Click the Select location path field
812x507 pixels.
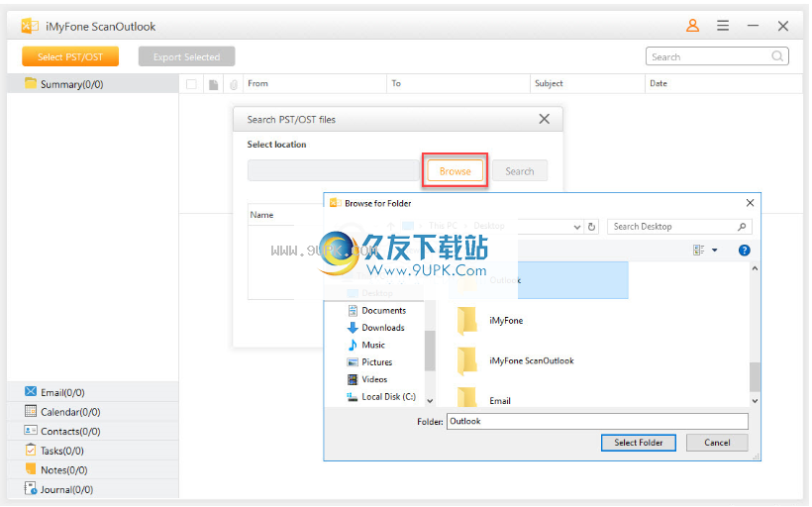[333, 170]
